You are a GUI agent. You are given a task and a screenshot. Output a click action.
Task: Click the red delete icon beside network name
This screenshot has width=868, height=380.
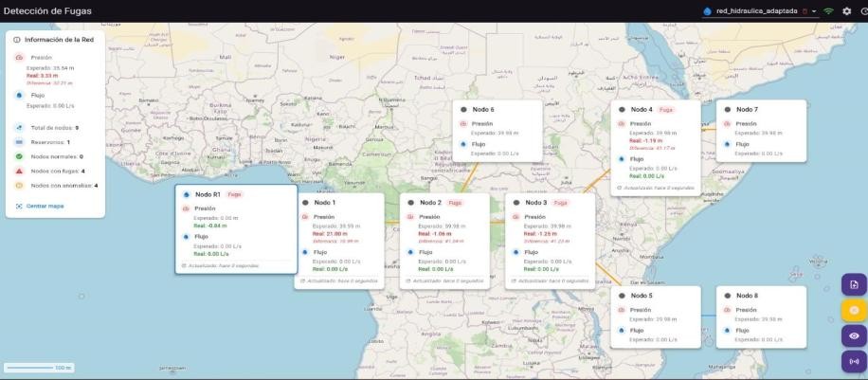pyautogui.click(x=805, y=11)
